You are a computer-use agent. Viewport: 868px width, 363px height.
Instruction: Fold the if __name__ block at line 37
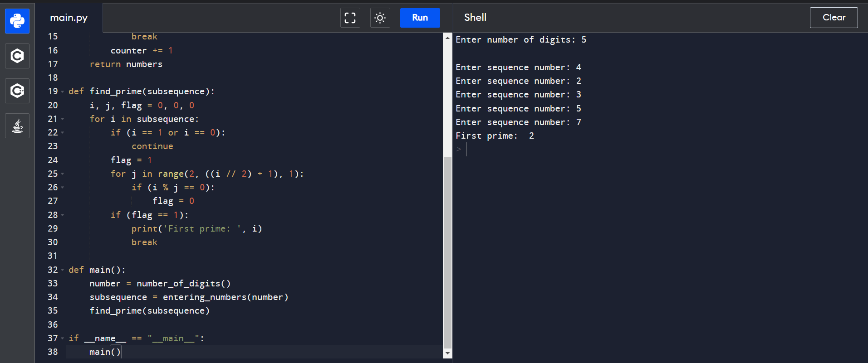click(x=63, y=339)
